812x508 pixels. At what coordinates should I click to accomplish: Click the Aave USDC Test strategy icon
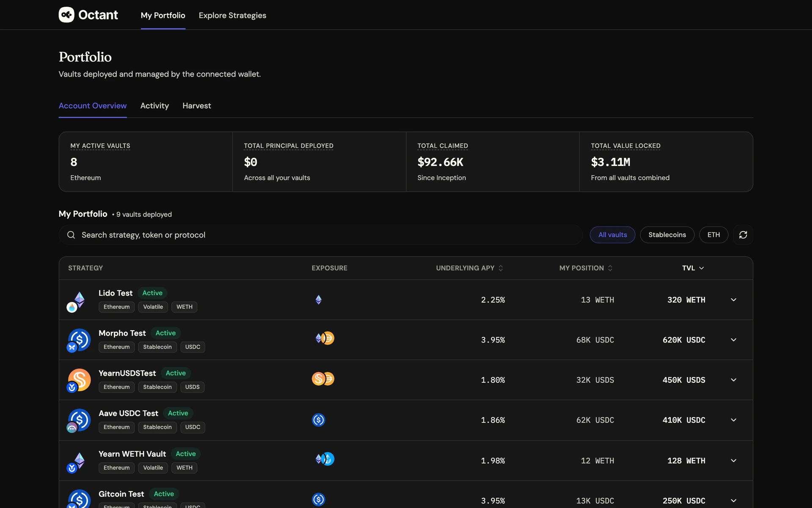coord(79,420)
